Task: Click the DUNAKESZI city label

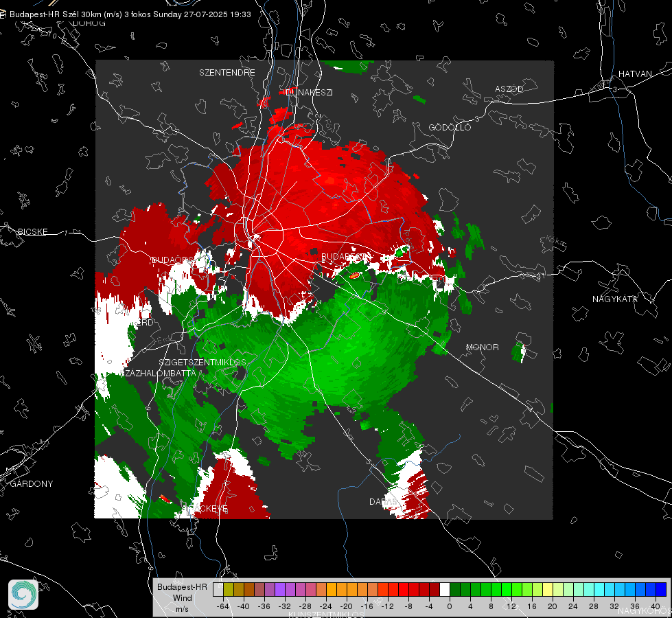Action: tap(310, 92)
